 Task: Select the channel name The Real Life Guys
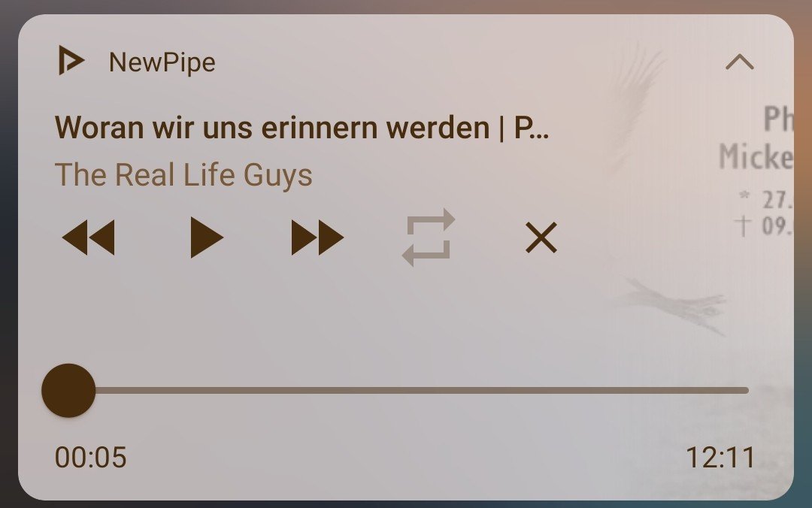tap(183, 175)
